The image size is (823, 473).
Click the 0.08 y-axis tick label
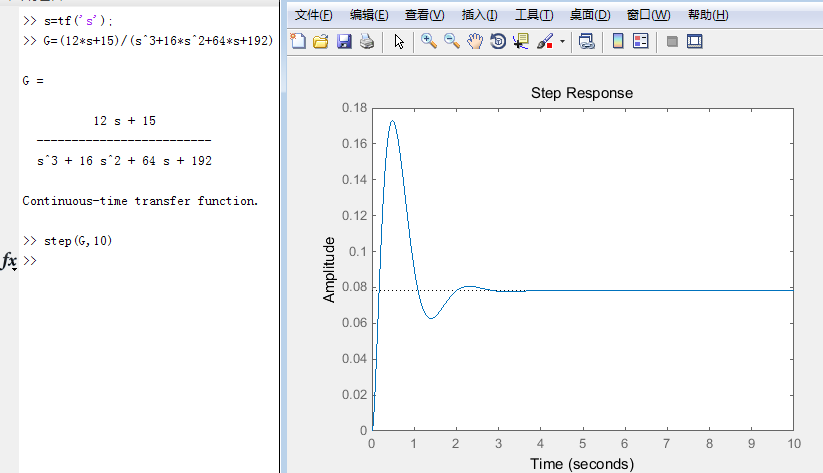(x=354, y=287)
